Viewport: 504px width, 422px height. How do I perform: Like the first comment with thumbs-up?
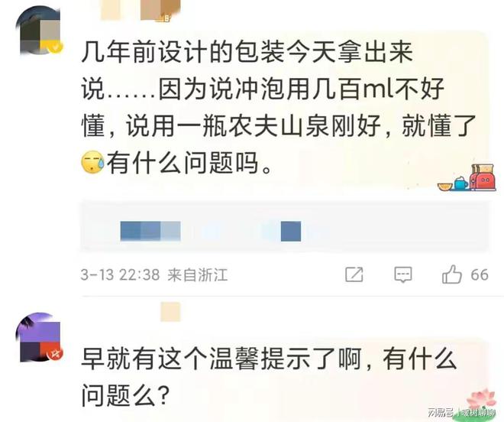point(451,274)
